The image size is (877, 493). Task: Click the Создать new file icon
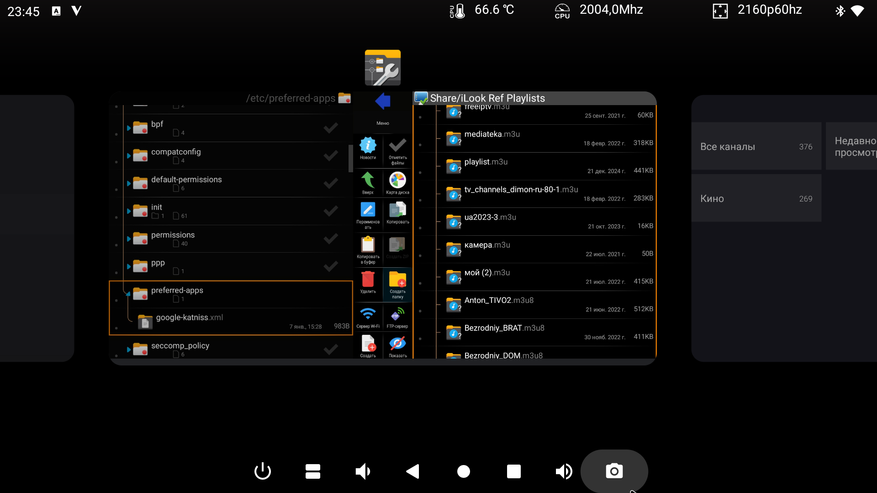[368, 344]
